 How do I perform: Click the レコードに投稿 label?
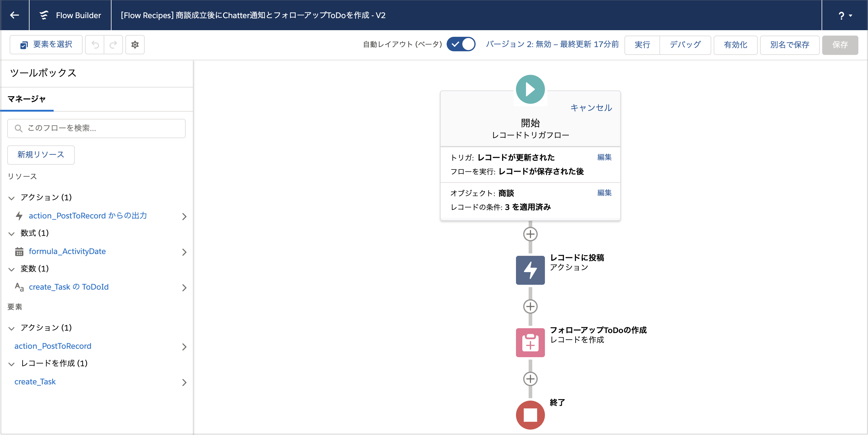(577, 258)
